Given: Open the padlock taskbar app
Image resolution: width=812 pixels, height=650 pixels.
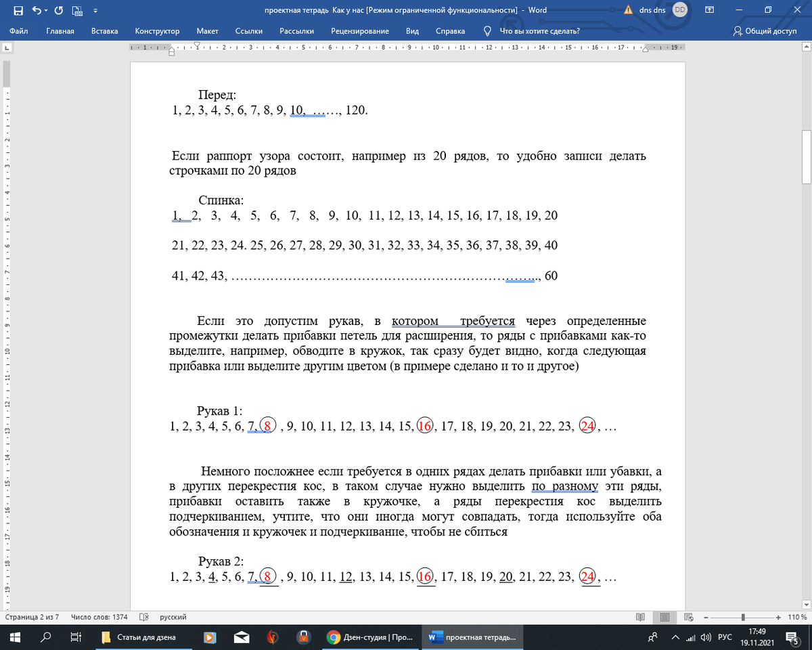Looking at the screenshot, I should tap(304, 637).
